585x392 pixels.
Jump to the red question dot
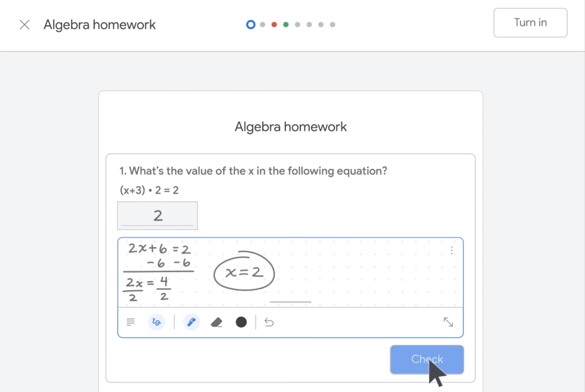[274, 25]
